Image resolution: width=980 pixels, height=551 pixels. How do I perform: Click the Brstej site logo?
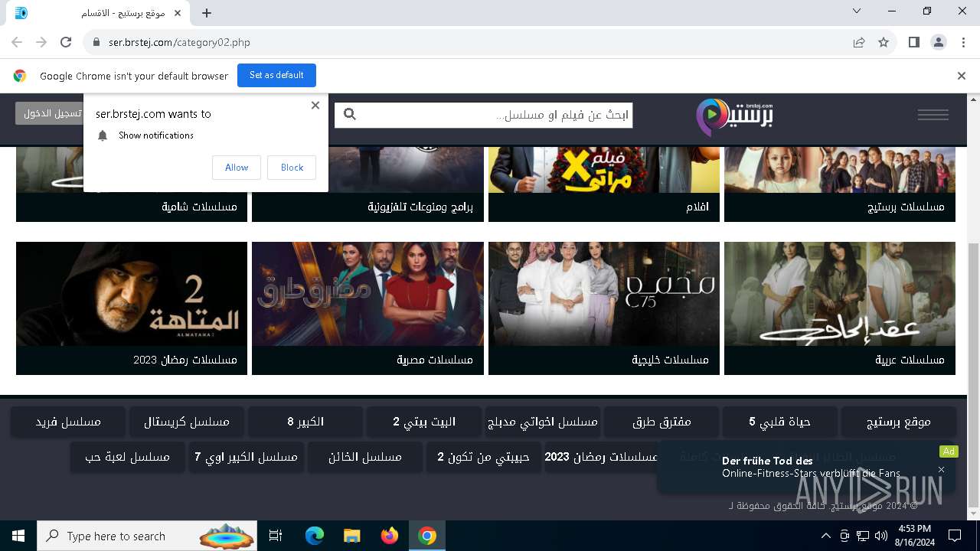pyautogui.click(x=735, y=116)
